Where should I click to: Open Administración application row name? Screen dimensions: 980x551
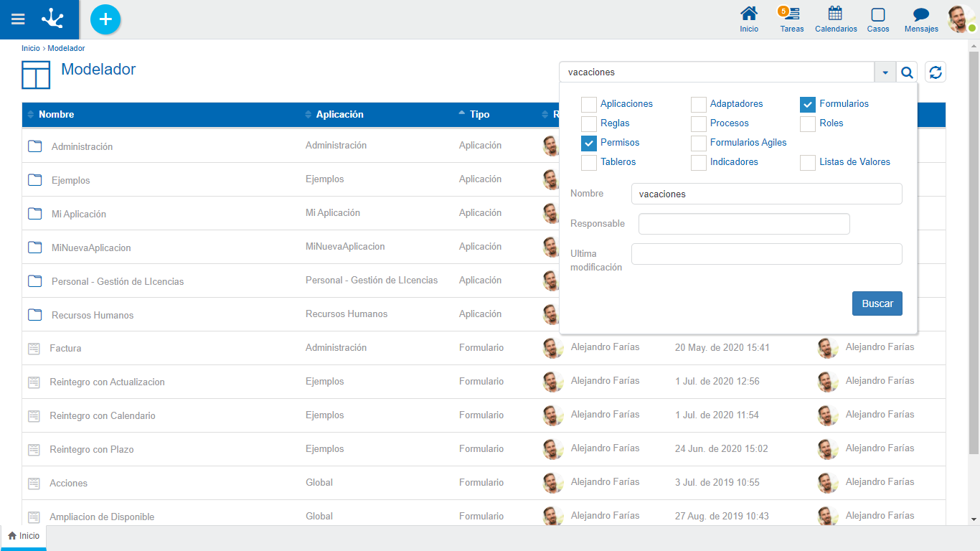82,146
